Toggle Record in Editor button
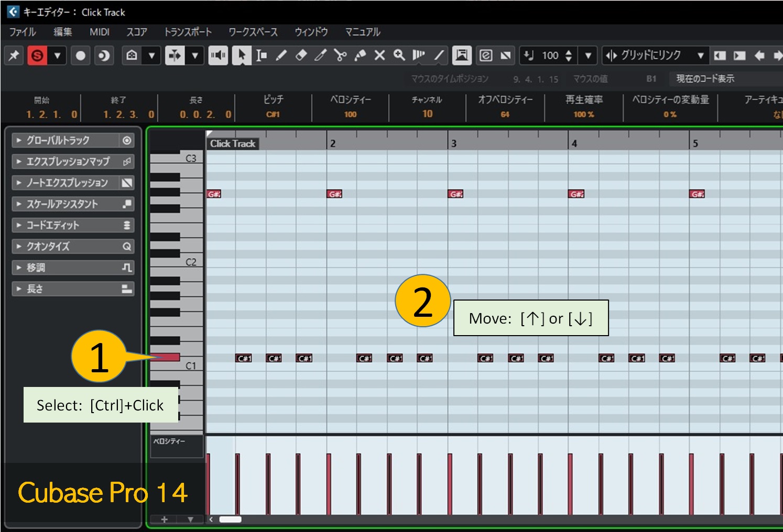783x532 pixels. [80, 55]
